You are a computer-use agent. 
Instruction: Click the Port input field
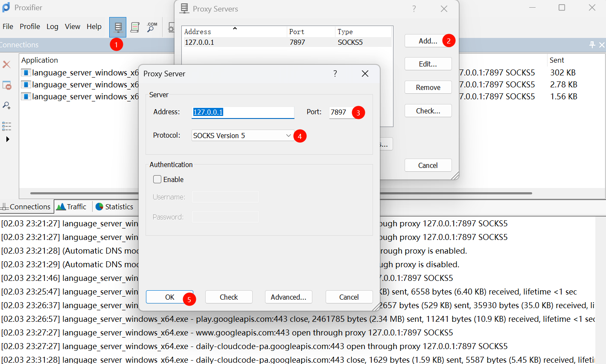pyautogui.click(x=340, y=112)
